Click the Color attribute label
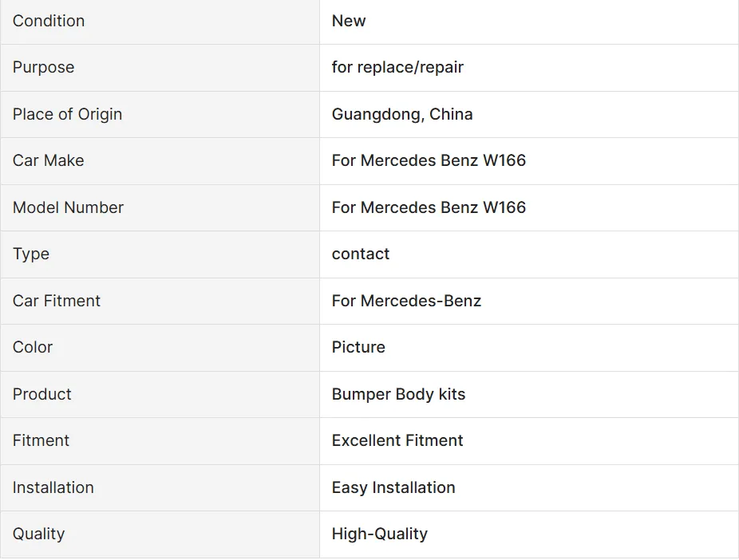This screenshot has height=560, width=739. [x=33, y=347]
